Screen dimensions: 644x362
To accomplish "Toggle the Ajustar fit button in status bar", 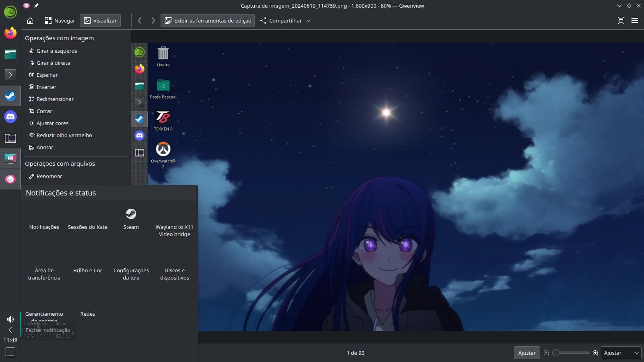I will [x=527, y=353].
